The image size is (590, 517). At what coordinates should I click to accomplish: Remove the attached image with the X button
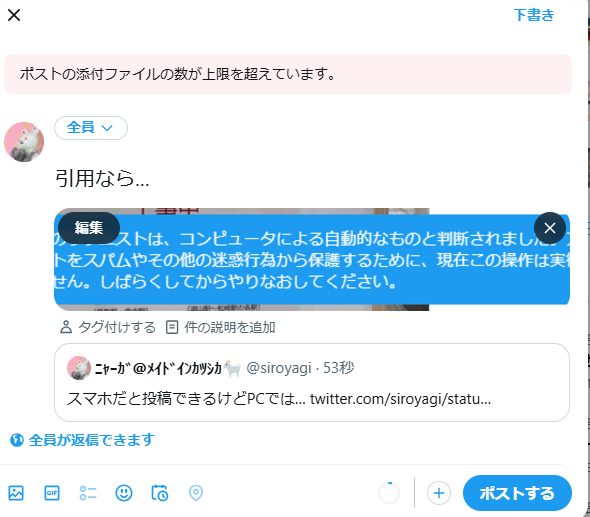pos(550,228)
